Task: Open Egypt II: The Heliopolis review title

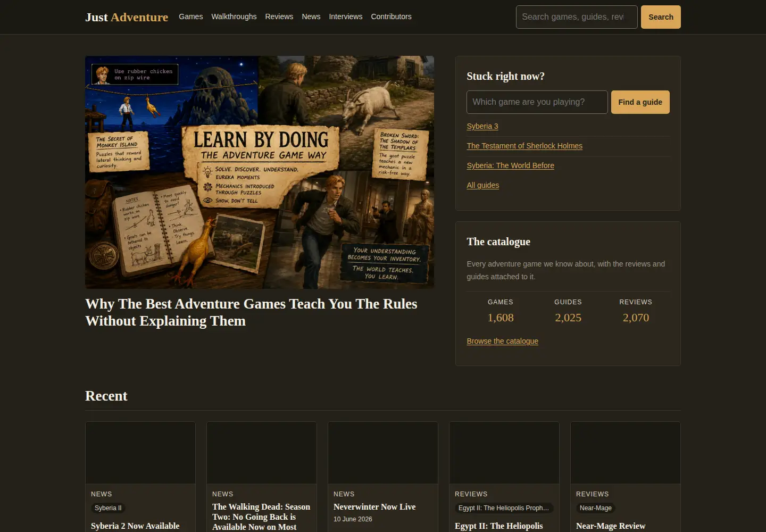Action: point(499,526)
